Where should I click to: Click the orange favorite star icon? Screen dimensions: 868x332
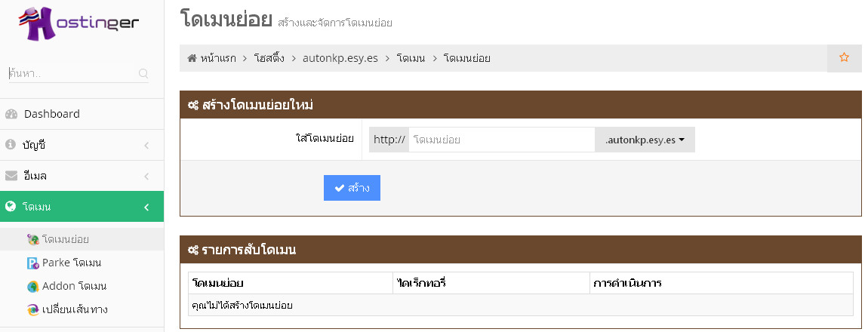point(845,57)
